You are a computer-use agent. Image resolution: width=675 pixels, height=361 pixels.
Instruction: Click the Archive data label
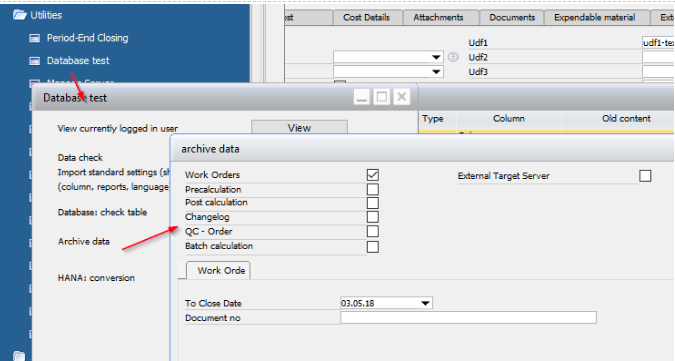pyautogui.click(x=84, y=241)
